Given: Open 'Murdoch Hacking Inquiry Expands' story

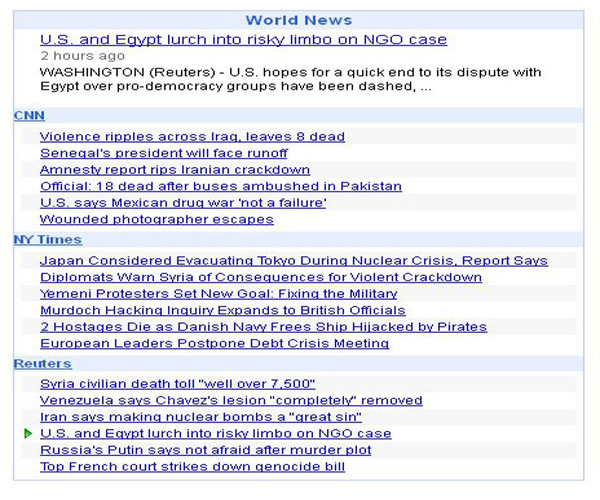Looking at the screenshot, I should tap(223, 310).
